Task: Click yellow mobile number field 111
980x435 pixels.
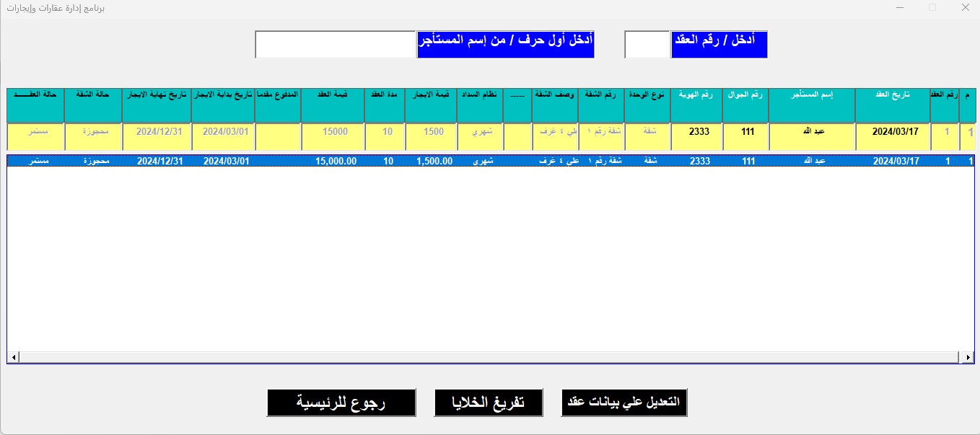Action: [745, 136]
